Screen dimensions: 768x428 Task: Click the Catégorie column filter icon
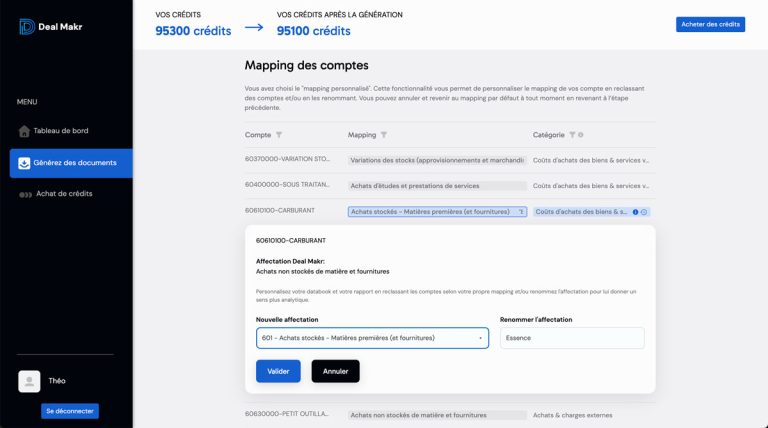(573, 135)
